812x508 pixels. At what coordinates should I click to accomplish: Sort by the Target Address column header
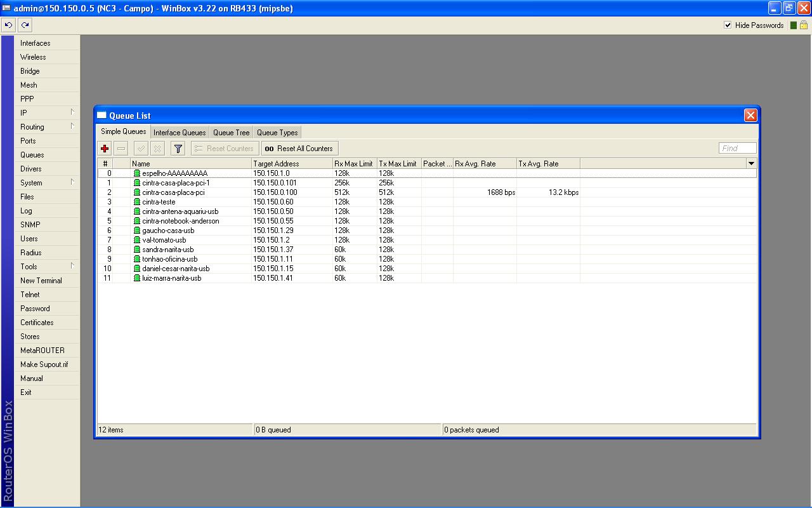(x=292, y=164)
